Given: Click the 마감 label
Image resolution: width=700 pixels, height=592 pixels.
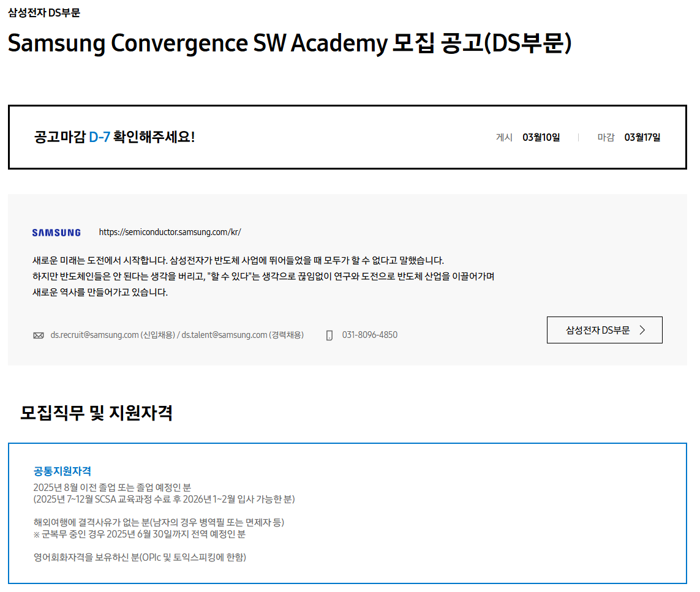Looking at the screenshot, I should [606, 137].
